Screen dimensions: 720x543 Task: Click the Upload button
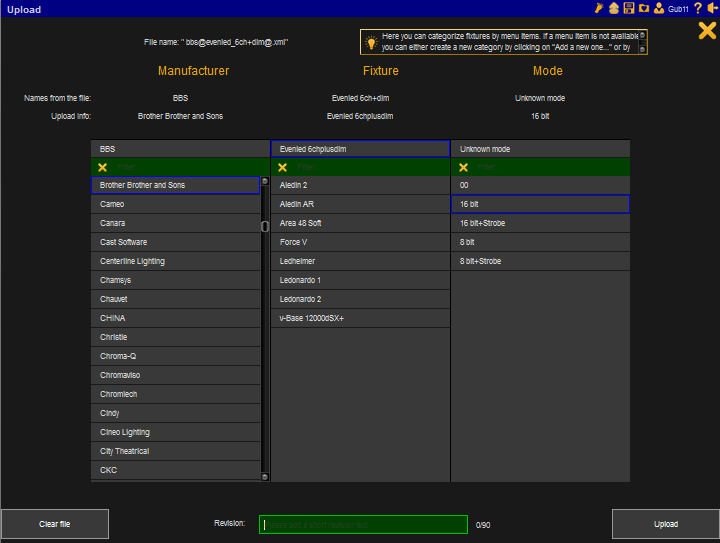click(666, 524)
